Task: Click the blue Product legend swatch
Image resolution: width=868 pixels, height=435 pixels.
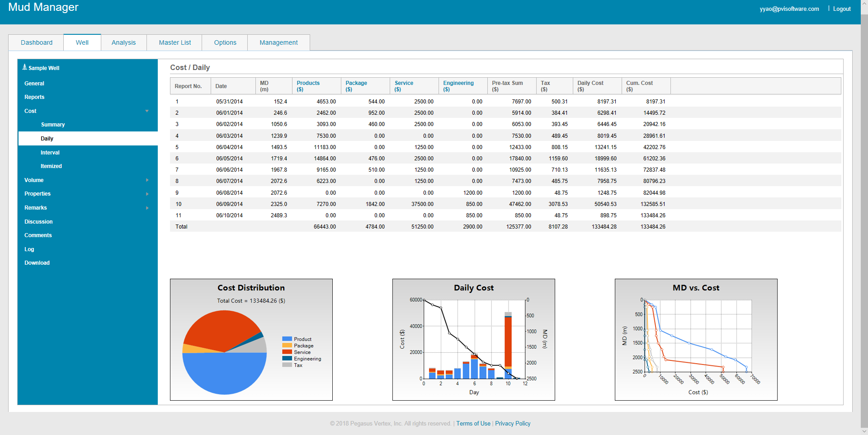Action: click(287, 339)
